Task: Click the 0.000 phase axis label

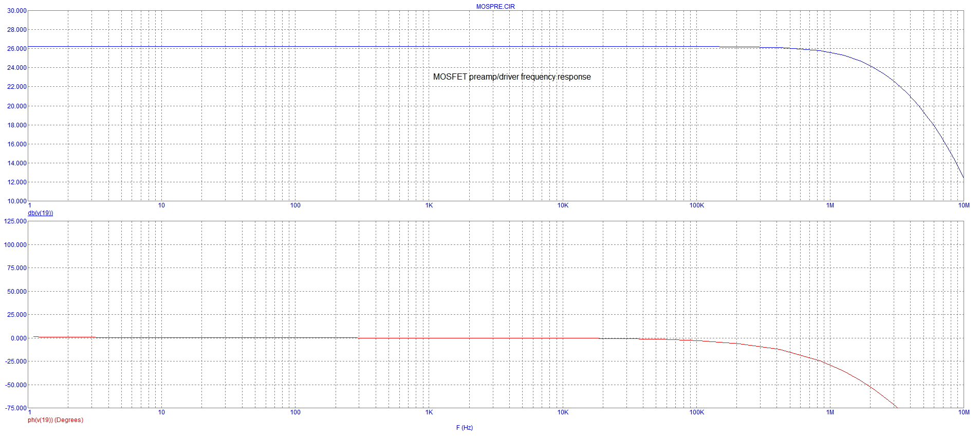Action: coord(19,338)
